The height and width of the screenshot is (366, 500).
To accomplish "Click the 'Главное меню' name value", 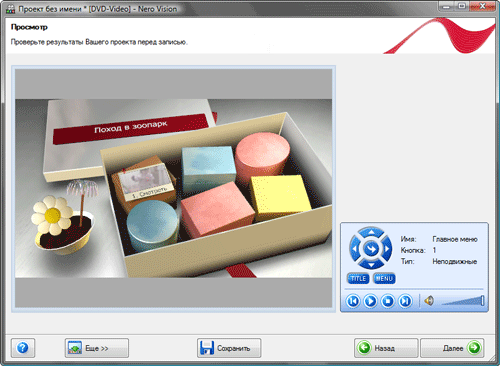I will pos(455,239).
